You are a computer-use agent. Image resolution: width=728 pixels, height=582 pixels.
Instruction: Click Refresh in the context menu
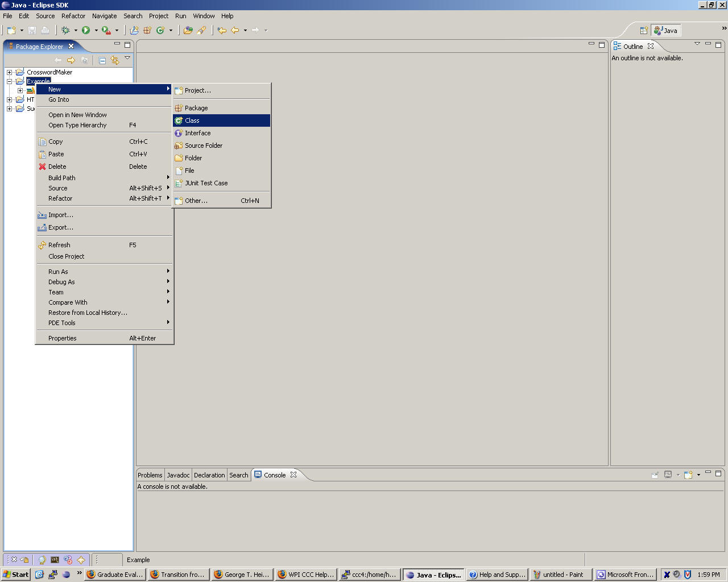[104, 245]
